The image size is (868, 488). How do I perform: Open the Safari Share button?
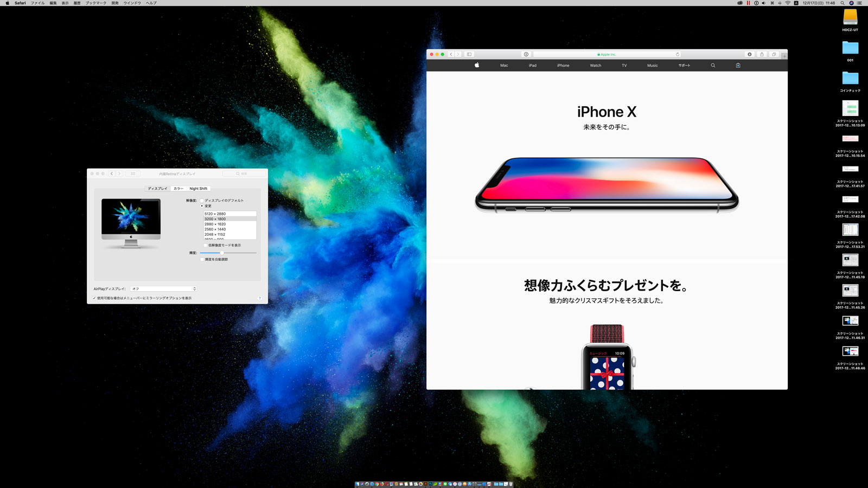point(762,54)
